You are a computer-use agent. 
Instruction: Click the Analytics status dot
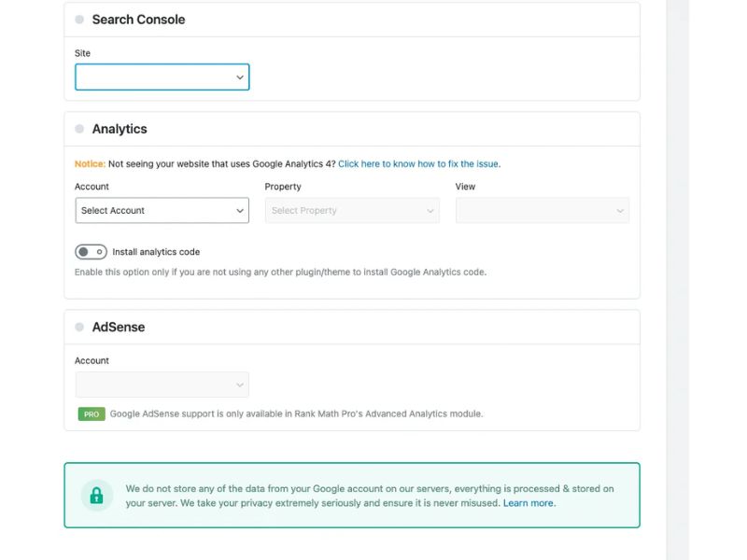(79, 129)
